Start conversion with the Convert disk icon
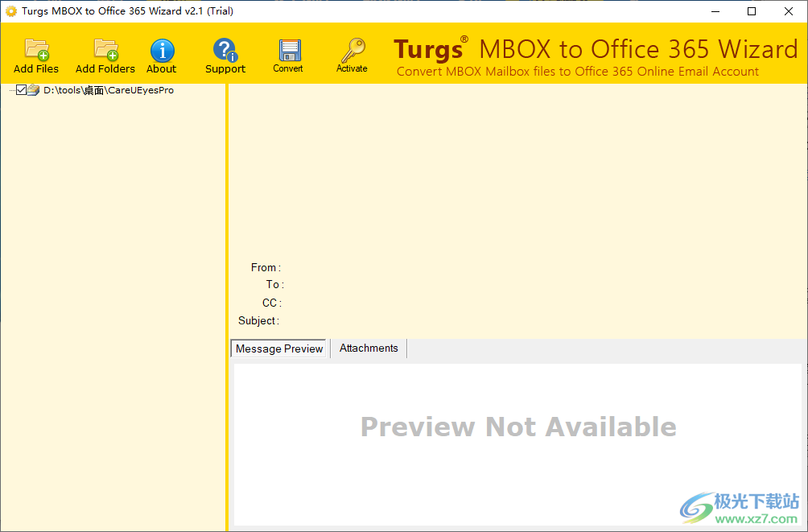808x532 pixels. 287,50
